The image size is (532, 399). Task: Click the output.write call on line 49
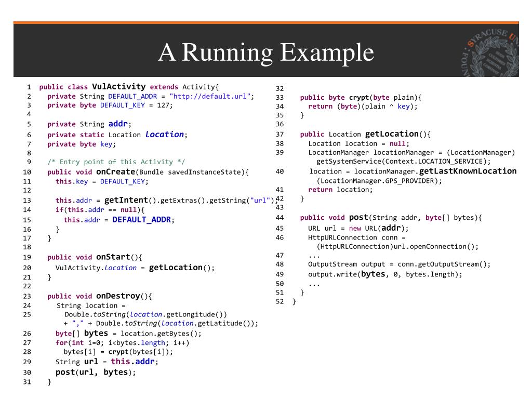point(385,274)
